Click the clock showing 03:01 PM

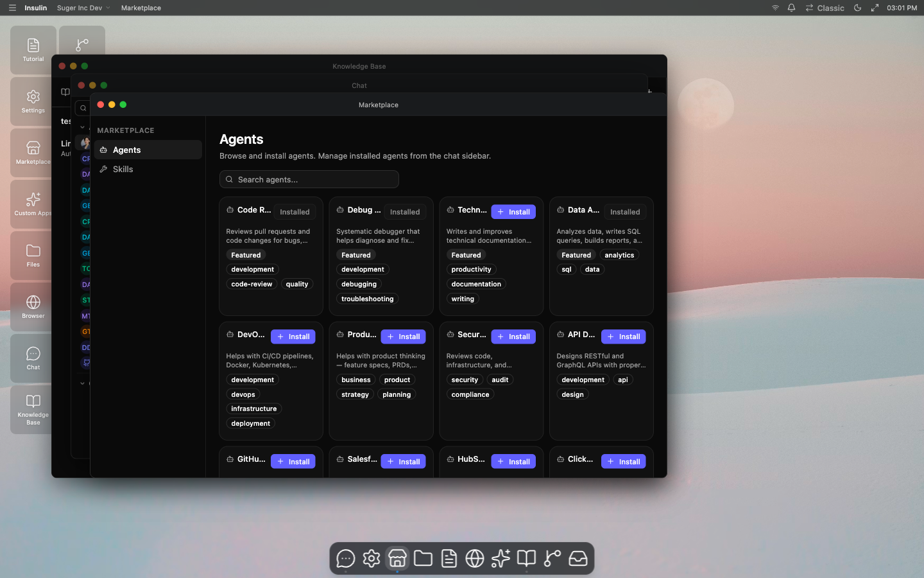tap(902, 8)
